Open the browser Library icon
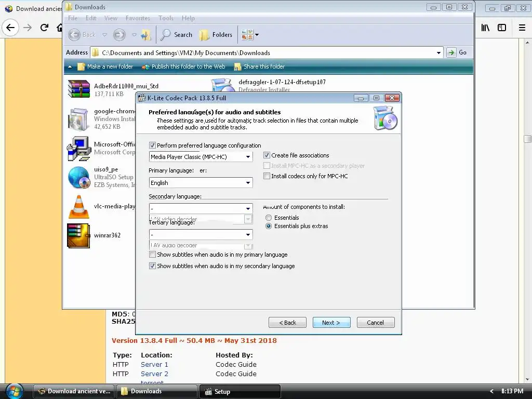Viewport: 532px width, 399px height. click(x=485, y=28)
